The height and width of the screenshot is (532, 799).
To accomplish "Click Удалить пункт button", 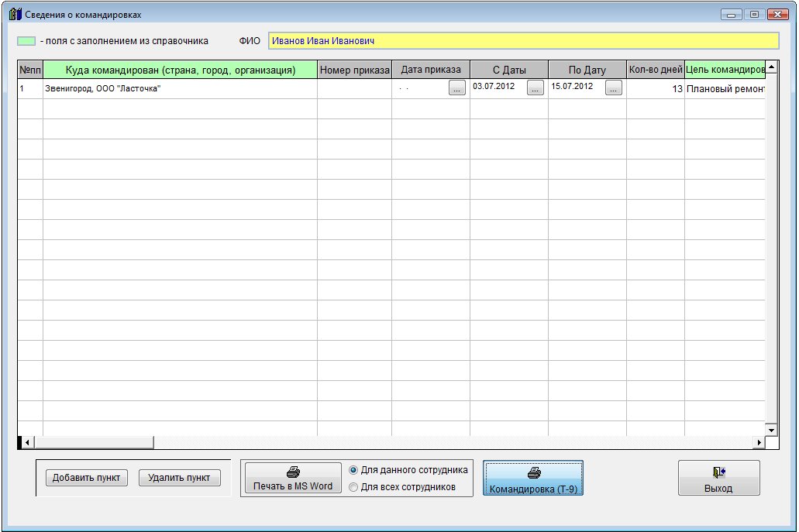I will [x=179, y=478].
